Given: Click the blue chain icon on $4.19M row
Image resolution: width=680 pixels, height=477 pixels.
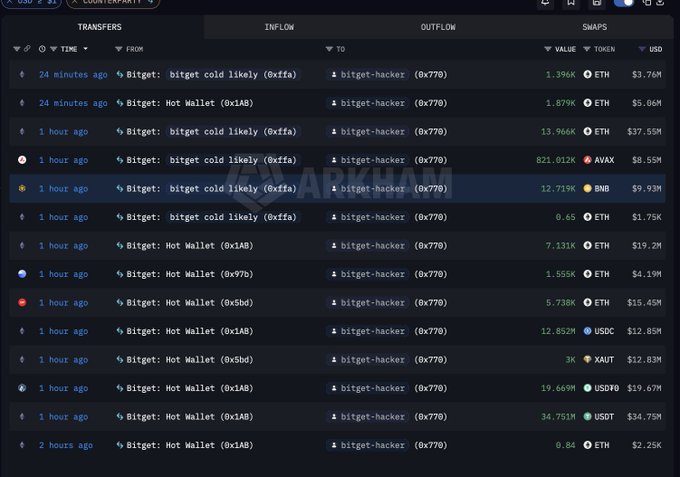Looking at the screenshot, I should tap(22, 274).
